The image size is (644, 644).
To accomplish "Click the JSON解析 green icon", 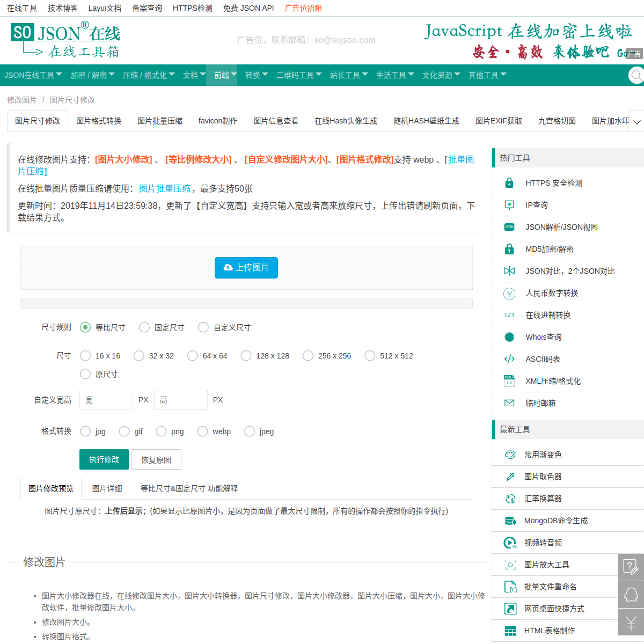I will point(509,227).
